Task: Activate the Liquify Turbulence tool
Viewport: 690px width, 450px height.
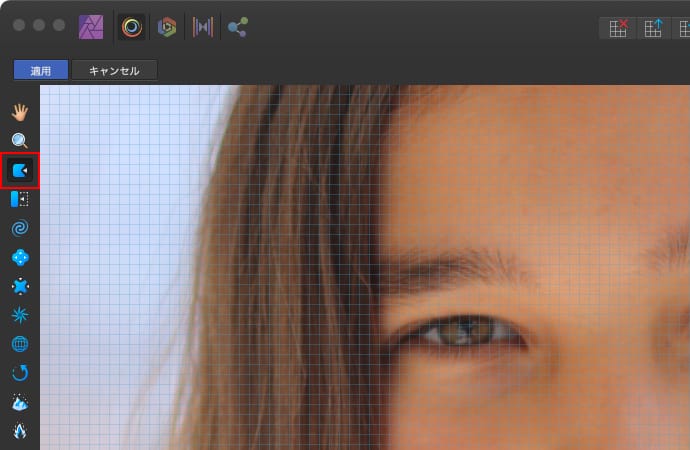Action: pyautogui.click(x=20, y=315)
